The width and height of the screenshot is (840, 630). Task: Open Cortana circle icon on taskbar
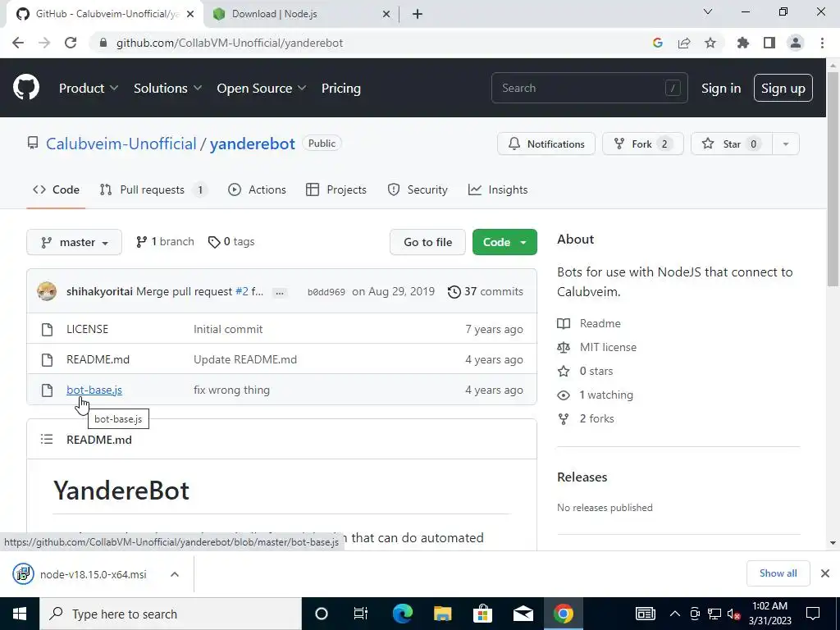click(322, 614)
